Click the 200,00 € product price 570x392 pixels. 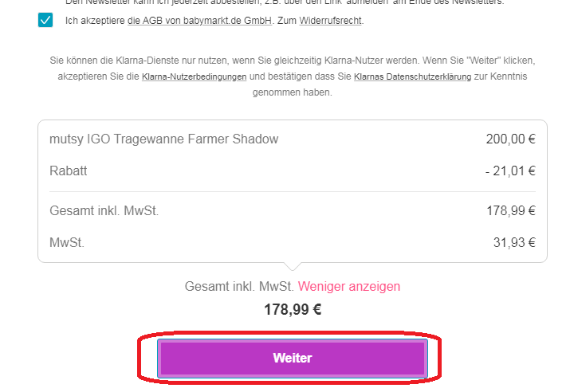(x=510, y=139)
